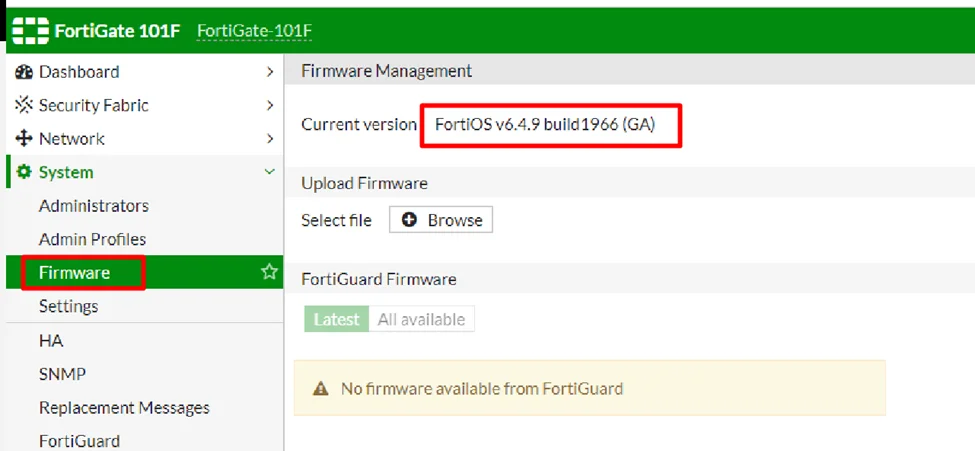The image size is (975, 451).
Task: Click the plus icon in Browse
Action: click(409, 220)
